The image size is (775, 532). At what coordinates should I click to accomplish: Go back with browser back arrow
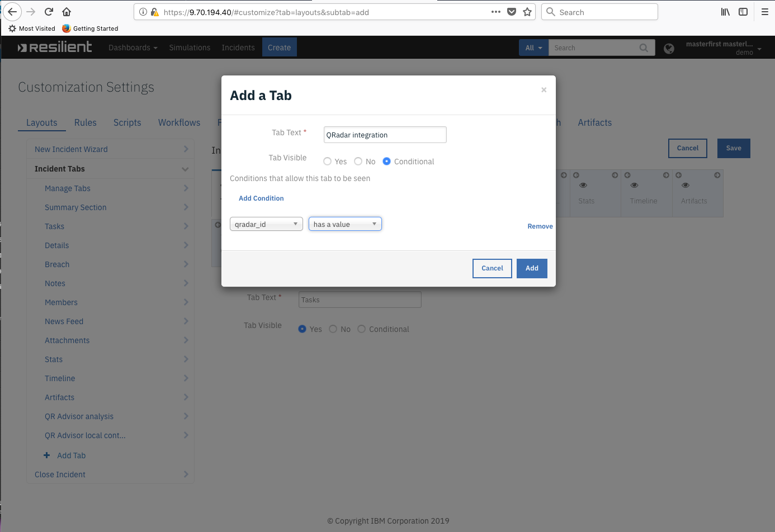[x=12, y=12]
